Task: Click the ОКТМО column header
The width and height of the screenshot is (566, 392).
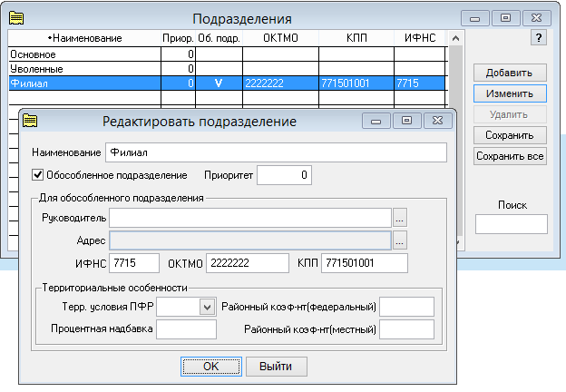Action: click(280, 38)
